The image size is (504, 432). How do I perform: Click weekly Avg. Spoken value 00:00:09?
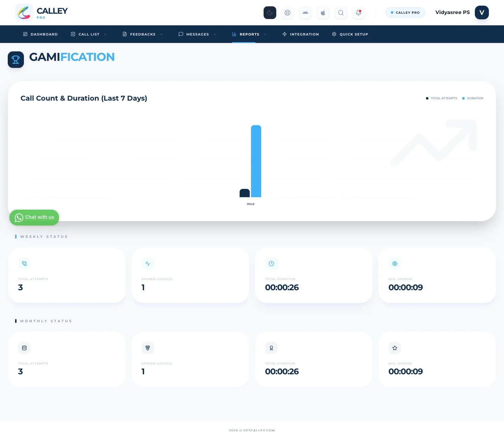[406, 287]
